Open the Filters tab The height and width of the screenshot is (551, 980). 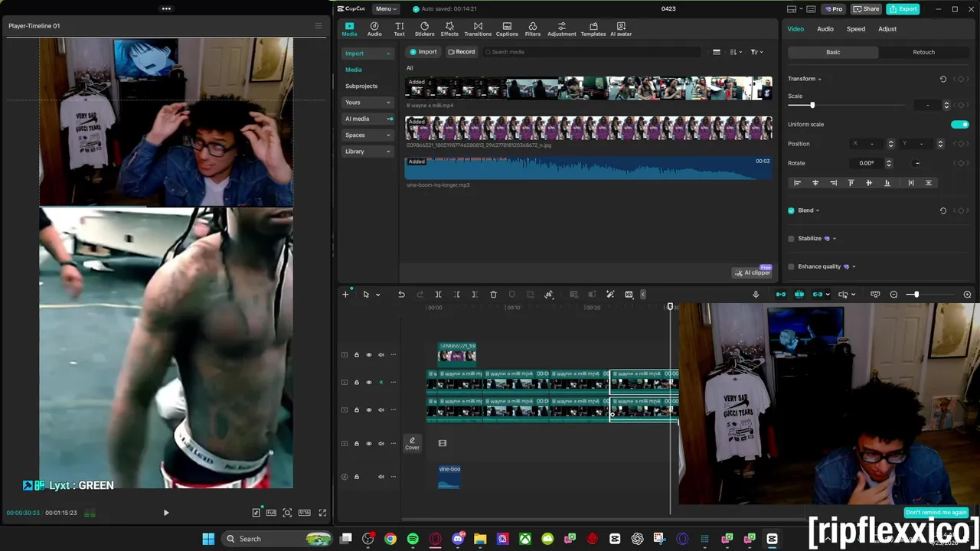pos(533,29)
